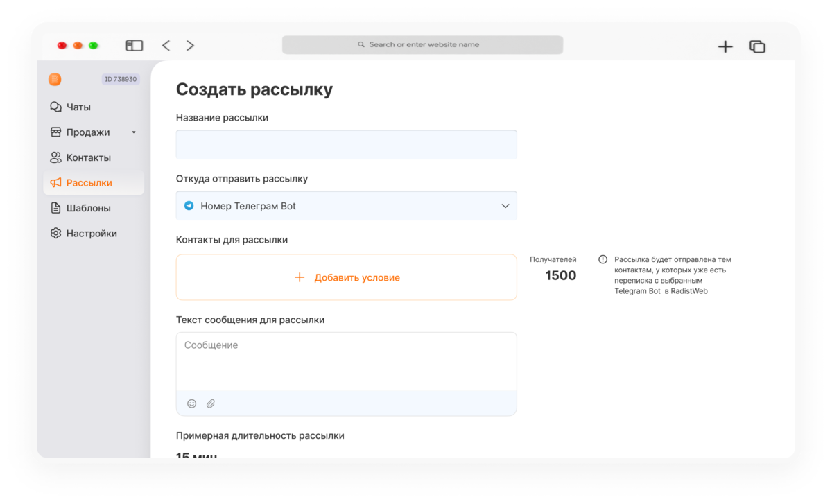Click the Название рассылки input field

346,145
